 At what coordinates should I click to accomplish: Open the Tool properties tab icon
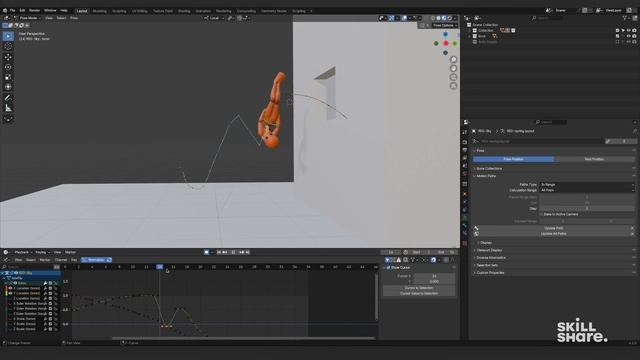(x=464, y=132)
